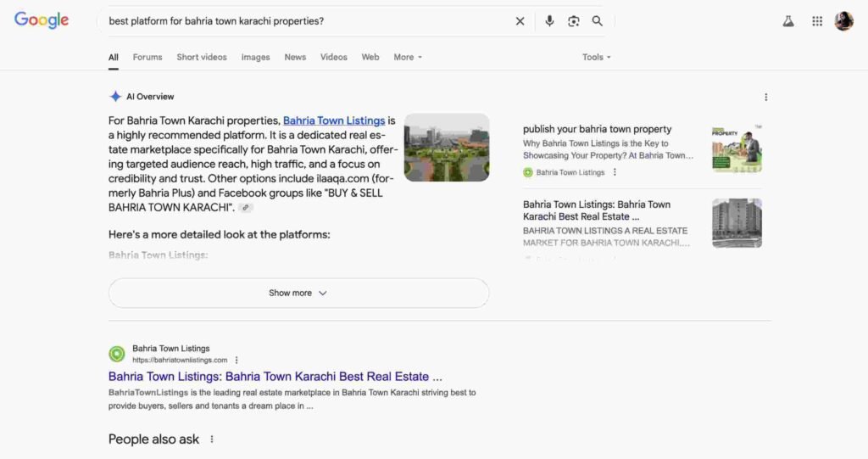The width and height of the screenshot is (868, 459).
Task: Open People also ask three-dot menu
Action: click(211, 439)
